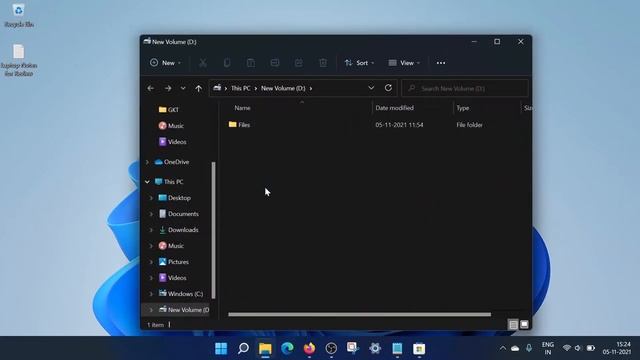Click New Volume (D:) breadcrumb segment

click(283, 88)
